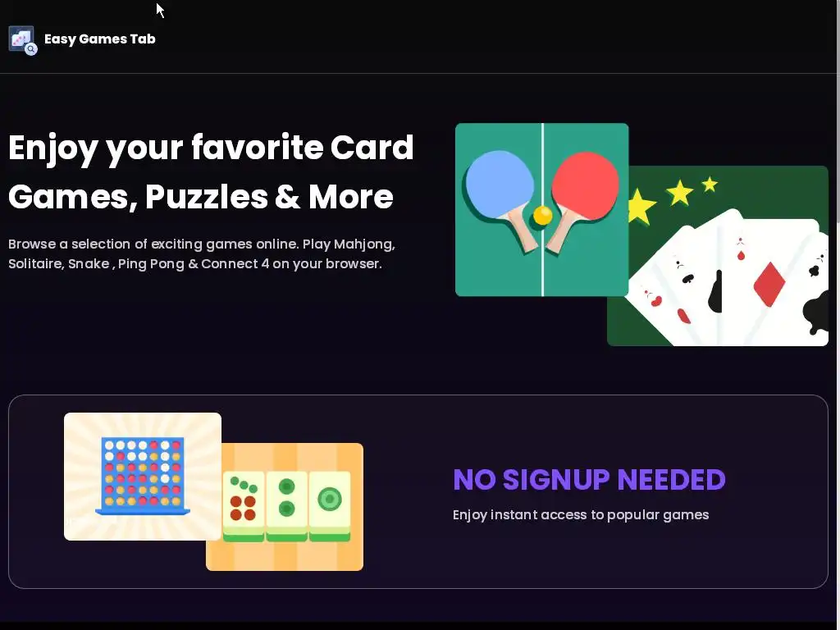The image size is (840, 630).
Task: Open the playing cards illustration
Action: click(x=718, y=256)
